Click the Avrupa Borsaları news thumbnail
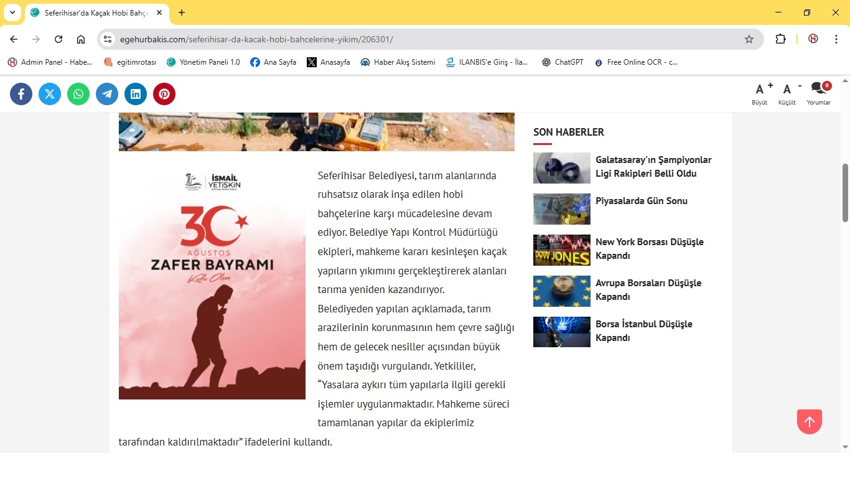Screen dimensions: 850x504 [561, 291]
